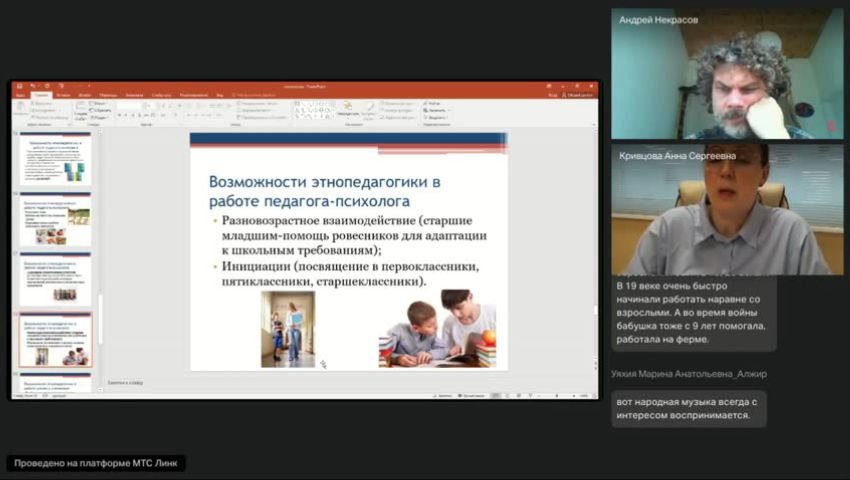Click the Undo arrow in PowerPoint title bar
Viewport: 850px width, 480px height.
tap(33, 86)
